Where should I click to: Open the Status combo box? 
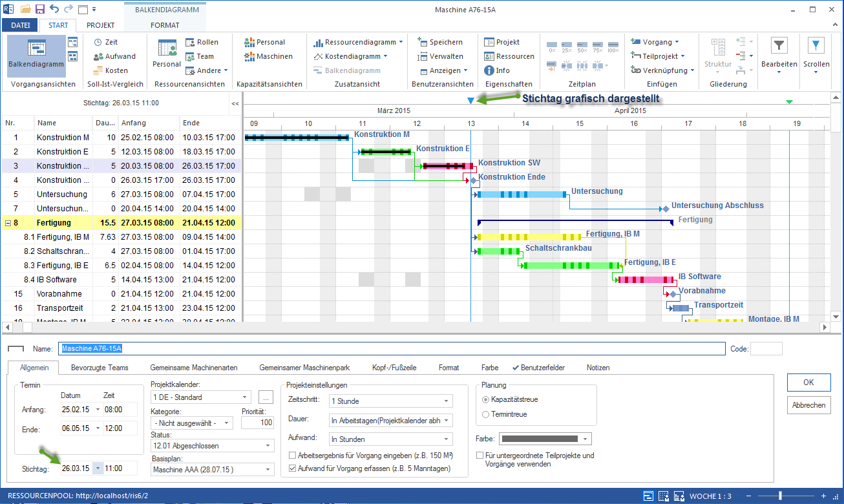pyautogui.click(x=212, y=446)
